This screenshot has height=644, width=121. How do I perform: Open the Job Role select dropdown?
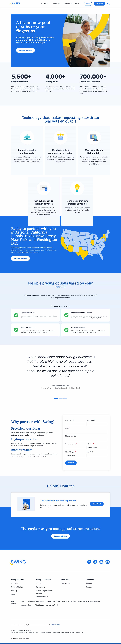tap(97, 447)
